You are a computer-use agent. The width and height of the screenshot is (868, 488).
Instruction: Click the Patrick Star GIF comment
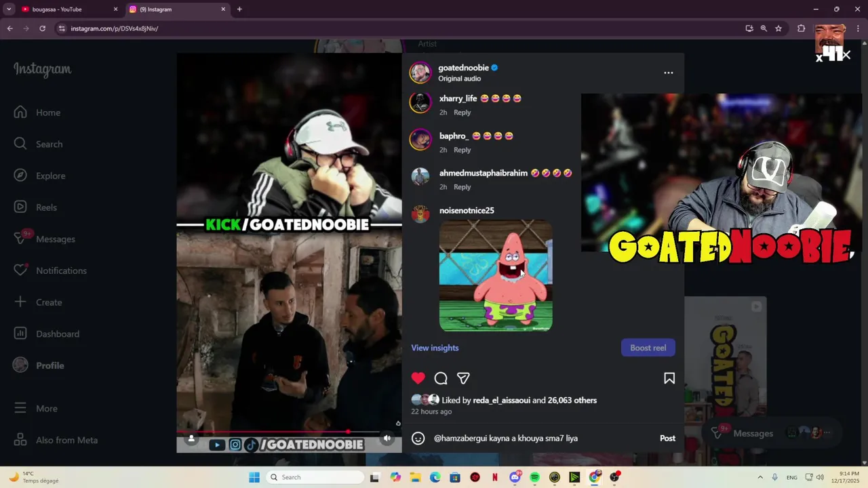496,275
